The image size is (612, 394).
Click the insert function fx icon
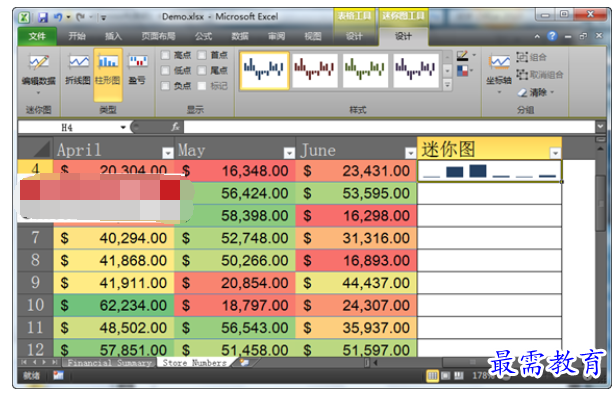[x=176, y=127]
